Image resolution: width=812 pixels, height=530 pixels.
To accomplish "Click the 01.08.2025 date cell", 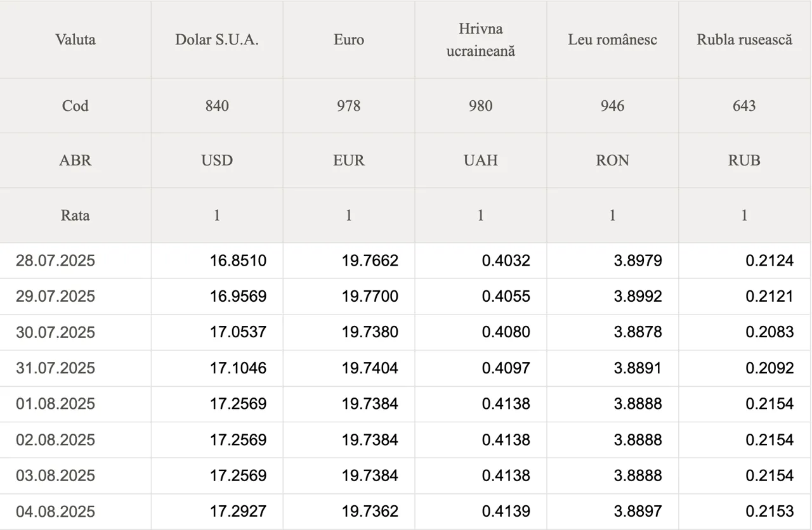I will click(75, 404).
